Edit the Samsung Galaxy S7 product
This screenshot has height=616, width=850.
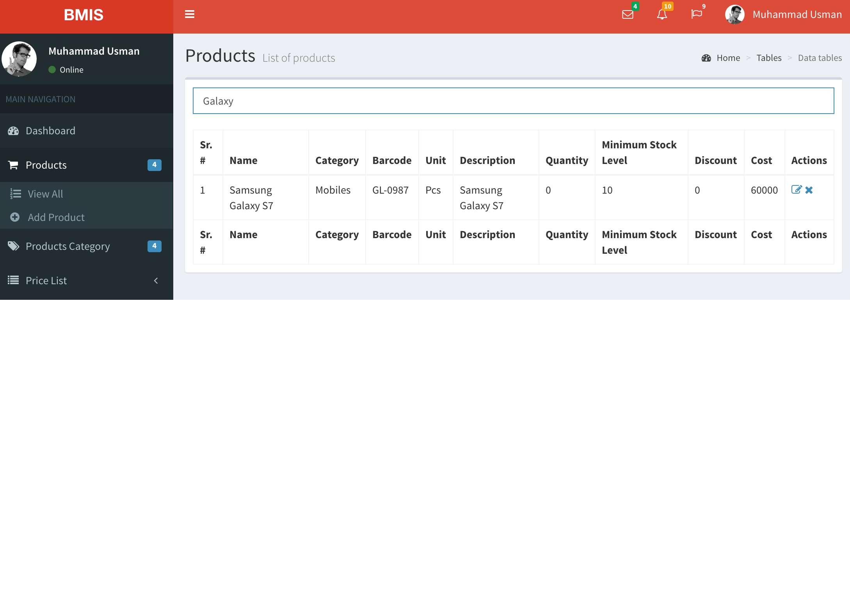coord(797,190)
